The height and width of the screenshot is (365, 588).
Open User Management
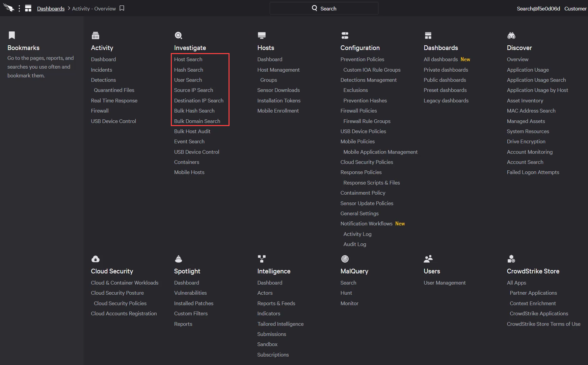445,283
